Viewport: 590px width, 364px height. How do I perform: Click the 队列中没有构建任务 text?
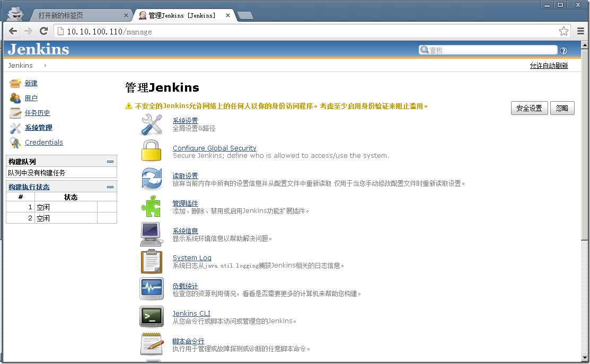point(37,173)
